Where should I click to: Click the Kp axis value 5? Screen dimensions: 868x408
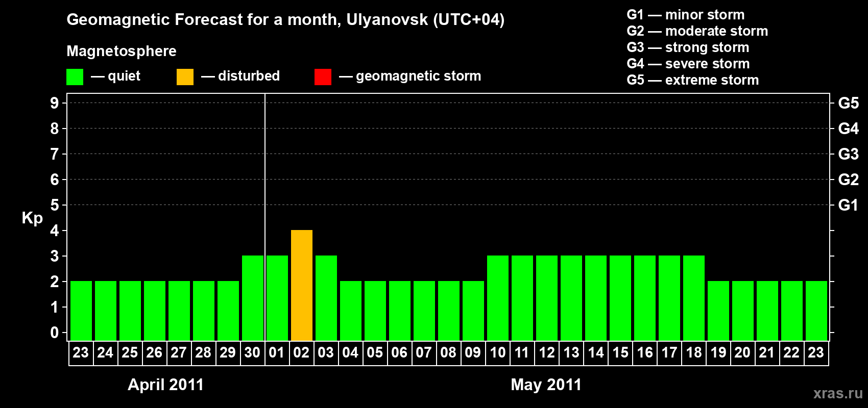tap(55, 205)
